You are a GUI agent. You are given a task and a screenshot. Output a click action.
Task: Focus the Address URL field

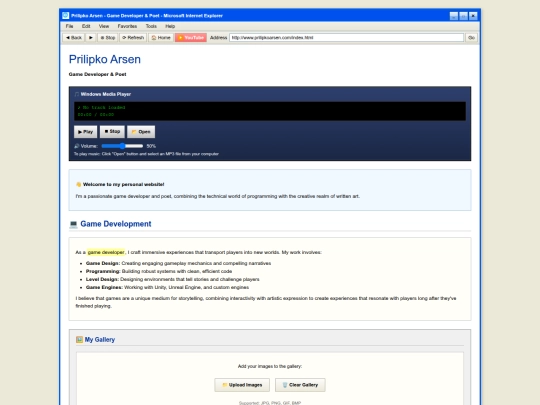(x=346, y=38)
